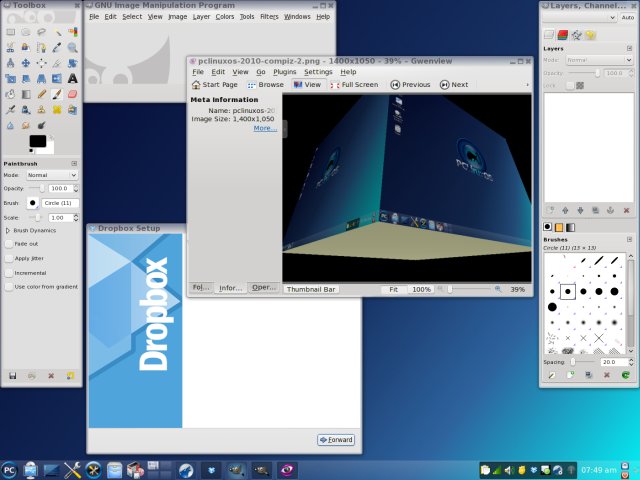Click the Gwenview toolbar overflow arrow
Image resolution: width=640 pixels, height=480 pixels.
(527, 84)
